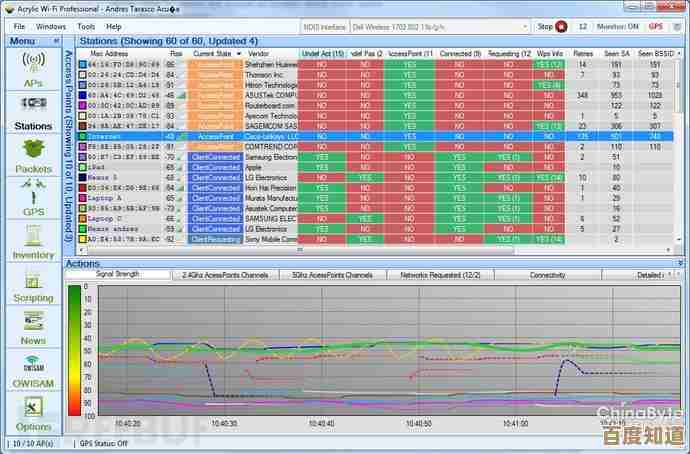
Task: Open the Tools menu
Action: (x=86, y=26)
